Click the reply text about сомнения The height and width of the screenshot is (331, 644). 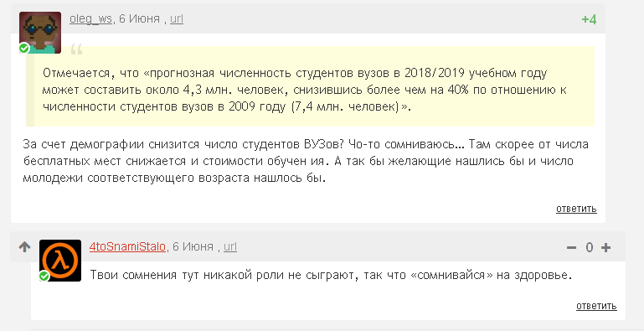tap(331, 275)
